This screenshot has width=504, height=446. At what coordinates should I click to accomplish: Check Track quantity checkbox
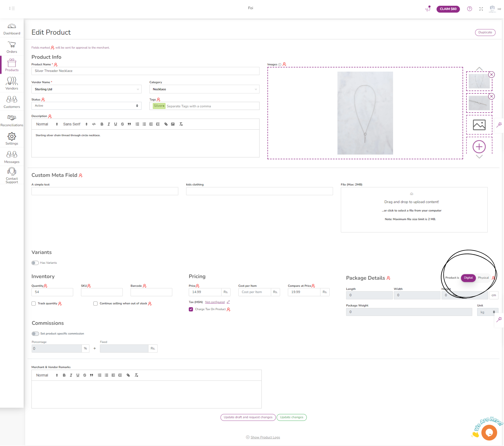[x=33, y=304]
